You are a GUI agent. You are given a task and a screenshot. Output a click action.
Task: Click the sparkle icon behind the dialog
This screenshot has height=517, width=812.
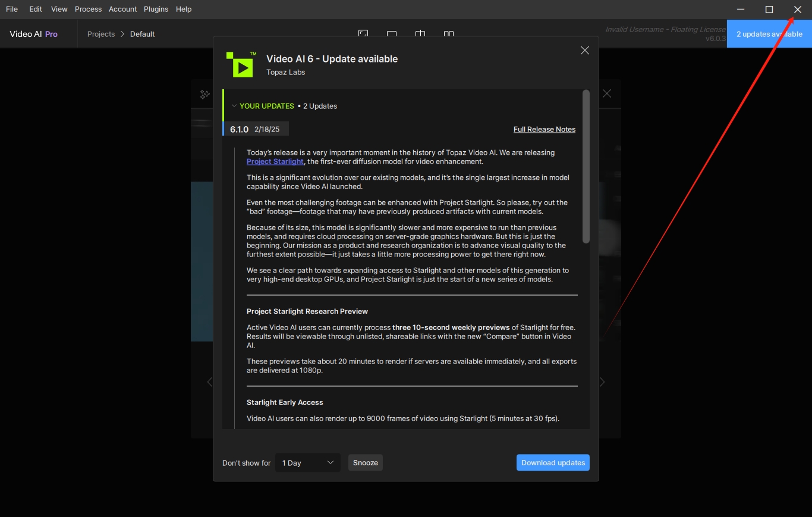point(204,94)
